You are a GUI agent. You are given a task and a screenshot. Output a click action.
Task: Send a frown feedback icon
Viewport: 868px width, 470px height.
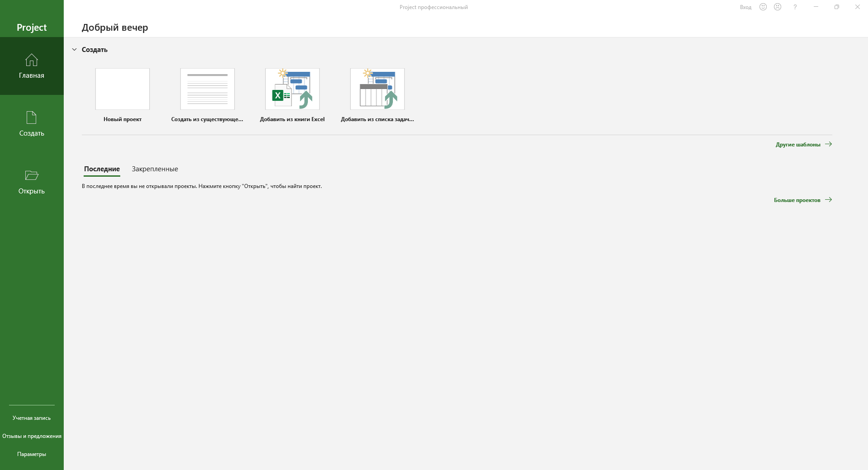coord(778,7)
